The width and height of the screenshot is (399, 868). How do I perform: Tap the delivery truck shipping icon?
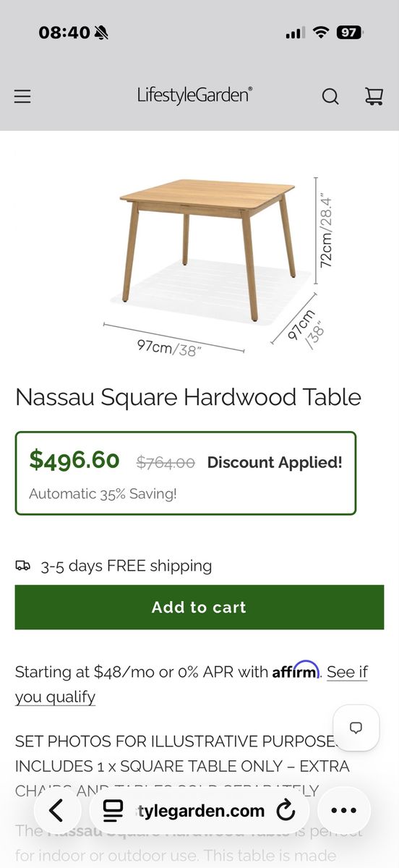[23, 566]
